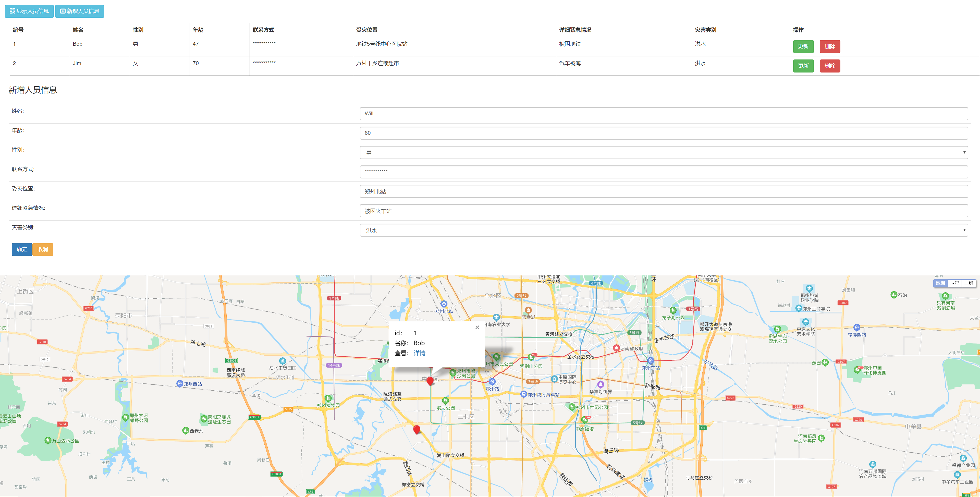The image size is (980, 497).
Task: Click 删除 button for Jim's row
Action: point(830,66)
